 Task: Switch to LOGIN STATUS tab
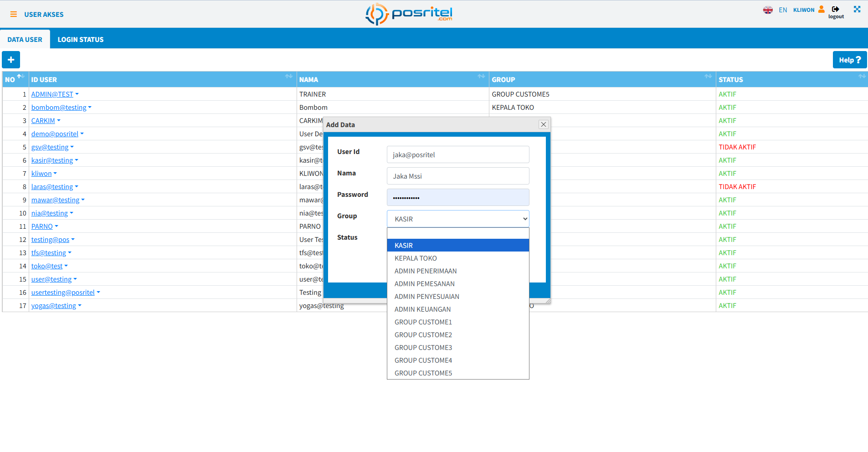(81, 40)
